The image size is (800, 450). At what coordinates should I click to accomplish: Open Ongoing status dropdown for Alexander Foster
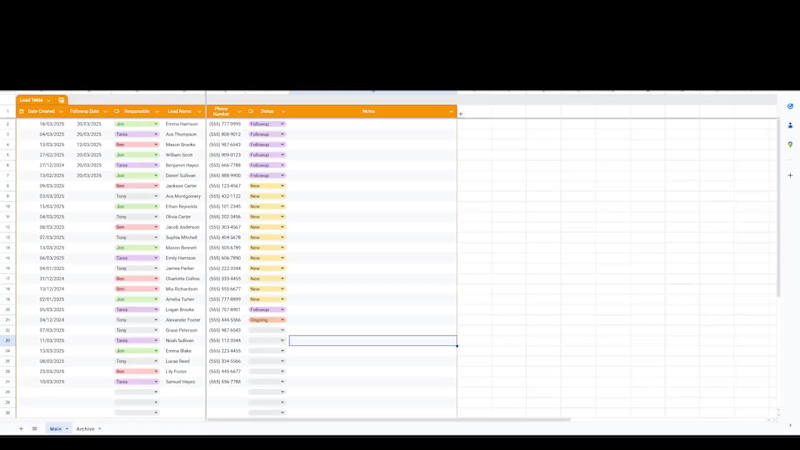282,320
